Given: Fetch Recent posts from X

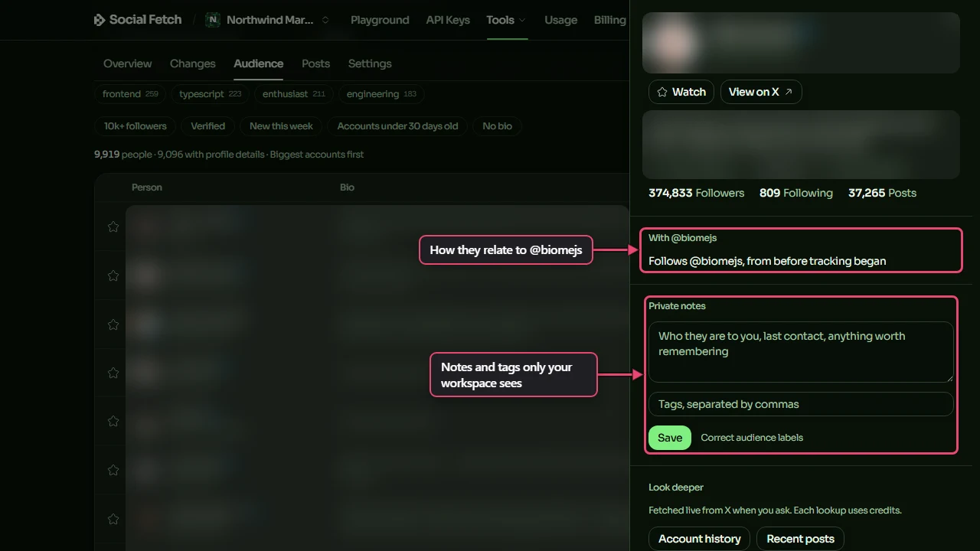Looking at the screenshot, I should (800, 539).
